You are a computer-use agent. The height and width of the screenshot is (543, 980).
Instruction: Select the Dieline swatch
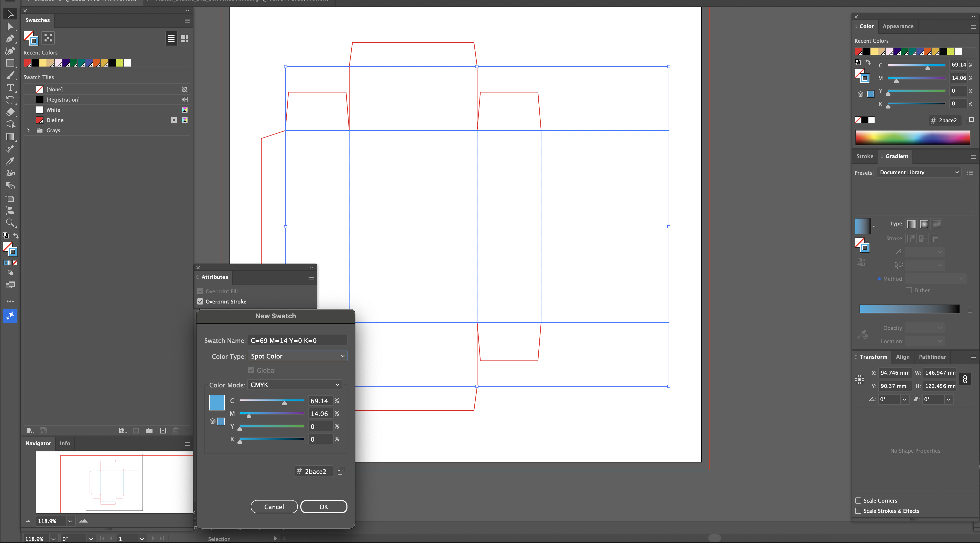tap(56, 120)
